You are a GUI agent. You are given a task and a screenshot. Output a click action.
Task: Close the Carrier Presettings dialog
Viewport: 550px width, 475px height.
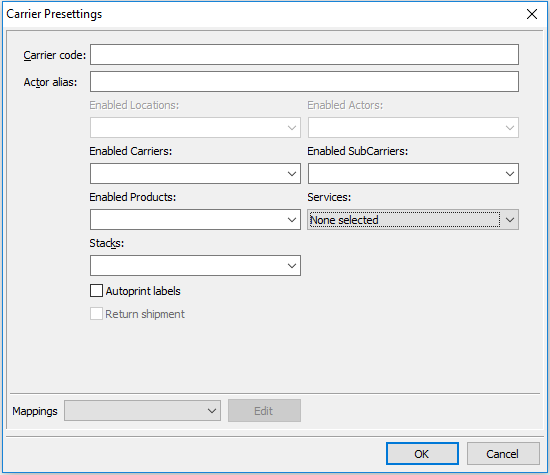pyautogui.click(x=532, y=14)
